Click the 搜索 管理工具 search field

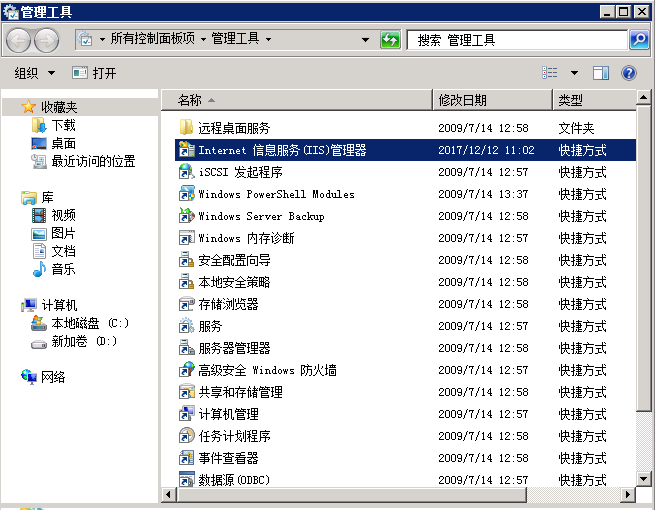pos(517,40)
